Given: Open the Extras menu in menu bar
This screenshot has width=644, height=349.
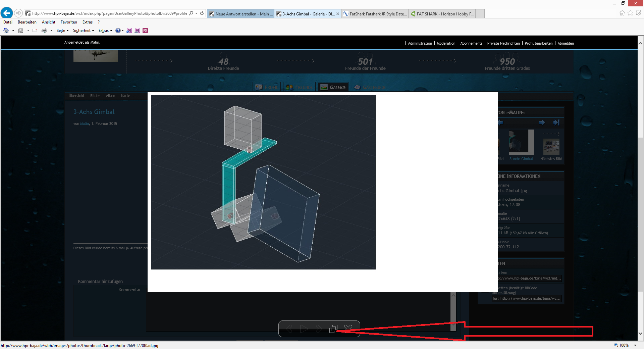Looking at the screenshot, I should tap(88, 22).
